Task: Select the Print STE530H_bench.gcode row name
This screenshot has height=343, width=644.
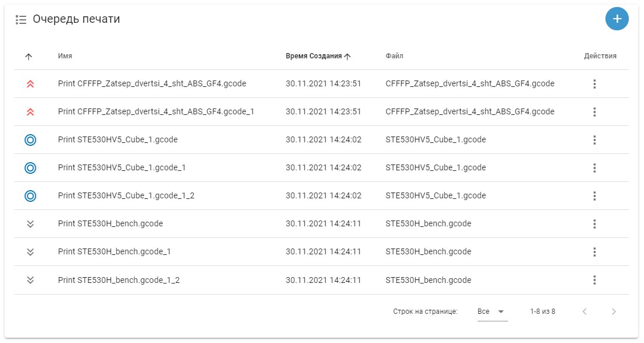Action: click(110, 223)
